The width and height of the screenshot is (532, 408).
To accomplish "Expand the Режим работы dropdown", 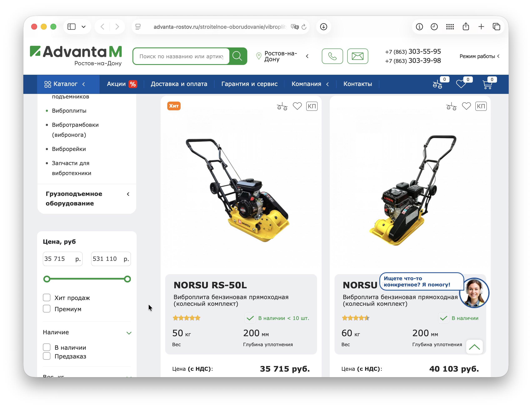I will (x=479, y=56).
